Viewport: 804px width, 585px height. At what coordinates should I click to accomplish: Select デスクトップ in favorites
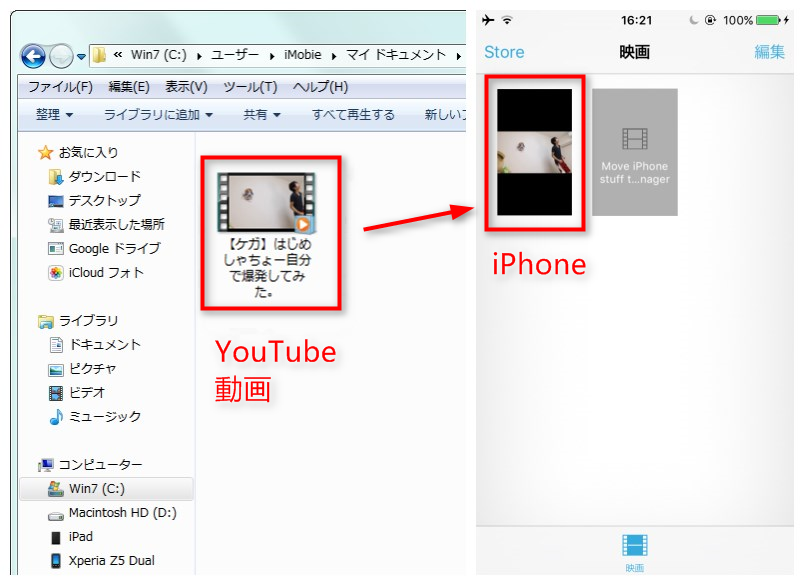point(105,200)
